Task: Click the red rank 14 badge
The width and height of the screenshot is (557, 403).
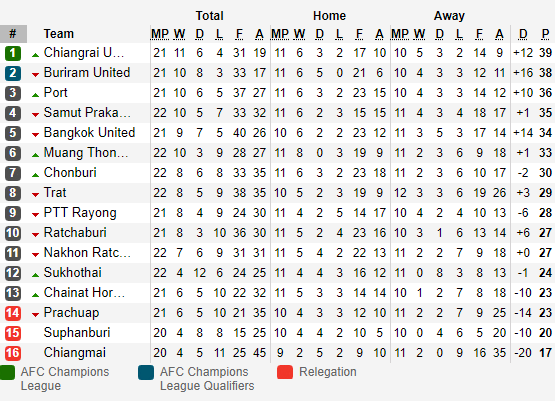Action: click(13, 313)
